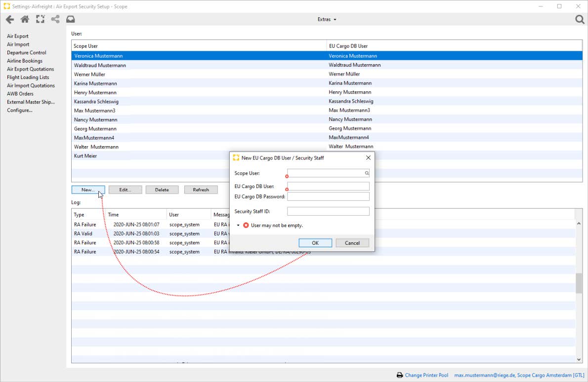Open the inbox tray icon
This screenshot has height=382, width=588.
pyautogui.click(x=71, y=20)
